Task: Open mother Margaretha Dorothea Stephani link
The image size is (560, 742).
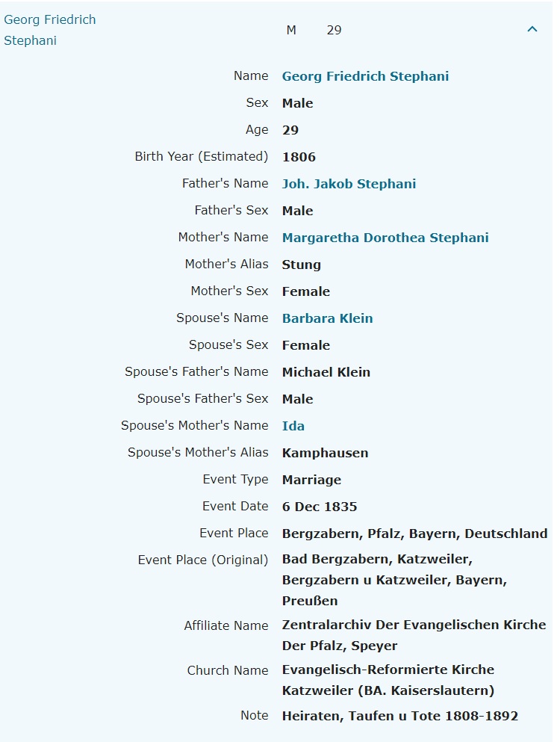Action: pyautogui.click(x=385, y=238)
